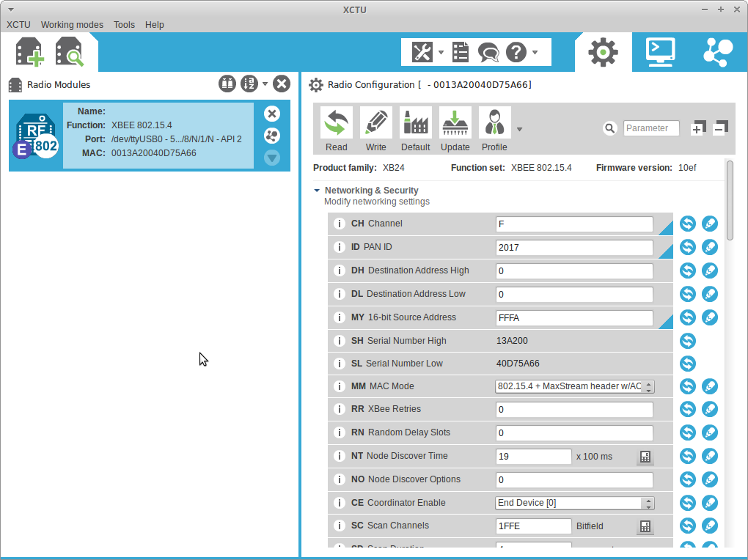Edit the MY 16-bit Source Address field
This screenshot has height=560, width=748.
[x=574, y=317]
